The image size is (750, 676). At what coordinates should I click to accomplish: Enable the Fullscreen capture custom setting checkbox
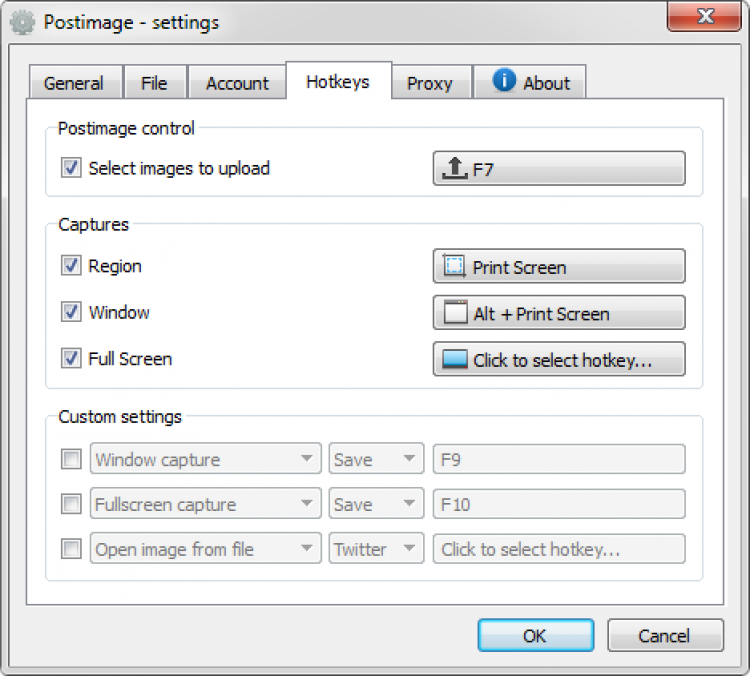(71, 504)
